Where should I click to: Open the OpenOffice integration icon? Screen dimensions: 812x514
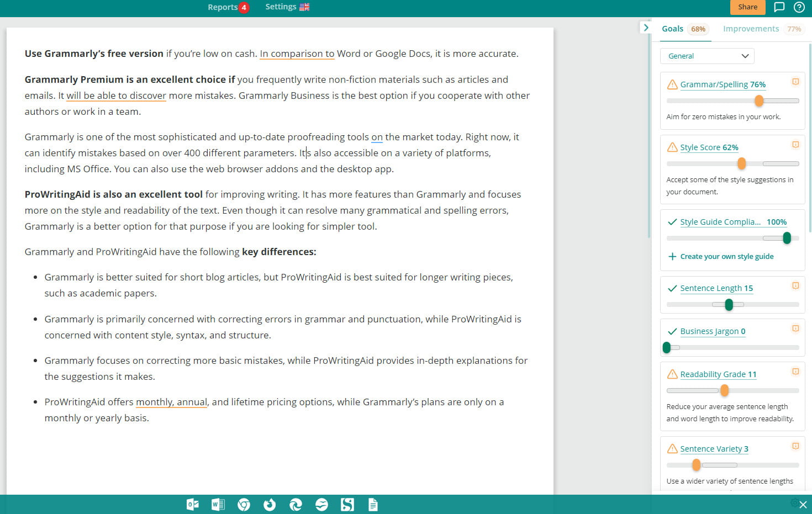pyautogui.click(x=321, y=505)
